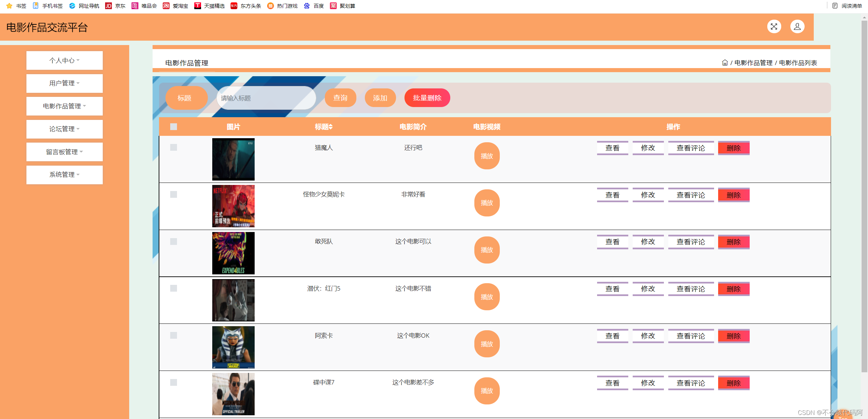Click the fullscreen toggle icon in header
Viewport: 868px width, 419px height.
pyautogui.click(x=774, y=26)
